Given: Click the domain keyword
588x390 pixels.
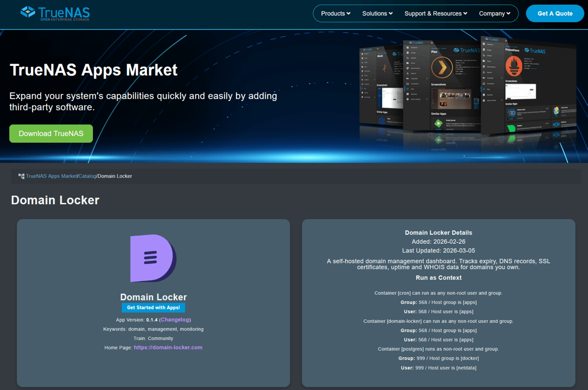Looking at the screenshot, I should (136, 329).
